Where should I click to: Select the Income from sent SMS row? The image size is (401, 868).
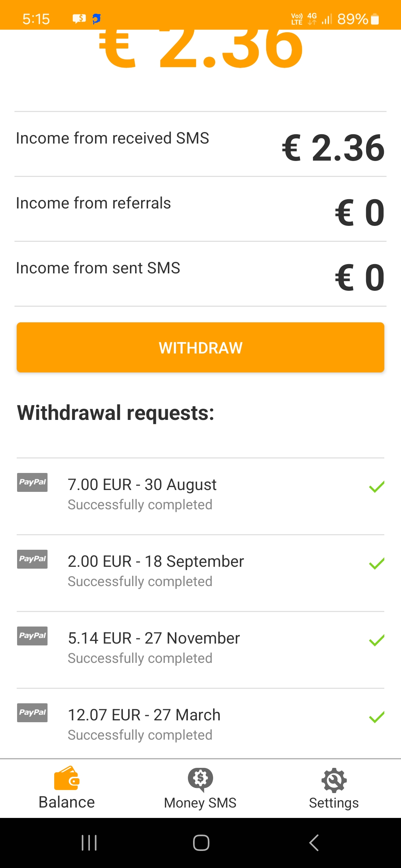[x=200, y=274]
